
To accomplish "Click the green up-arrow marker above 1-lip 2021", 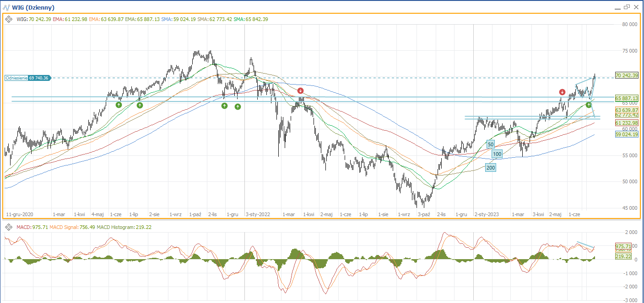I will pos(140,105).
